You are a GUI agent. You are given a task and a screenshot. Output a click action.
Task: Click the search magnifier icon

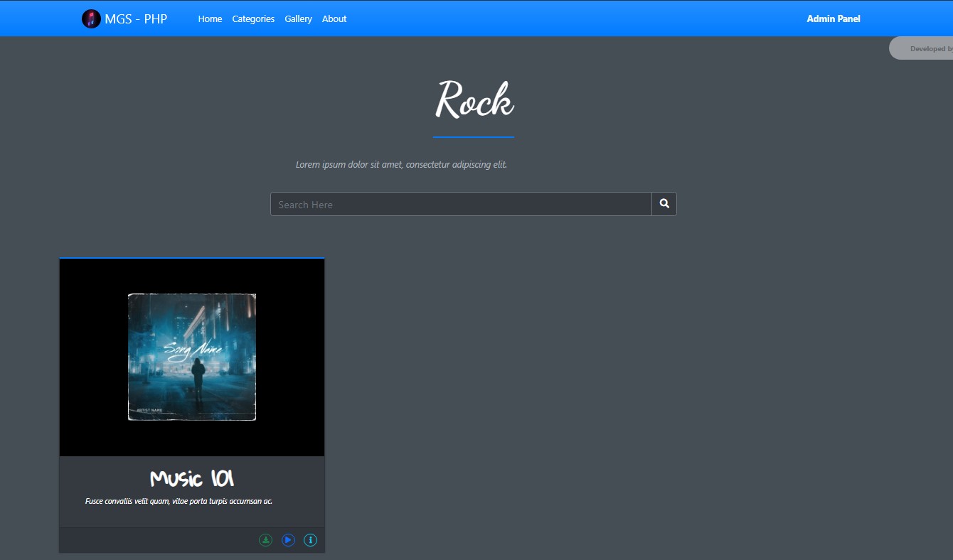[x=663, y=204]
